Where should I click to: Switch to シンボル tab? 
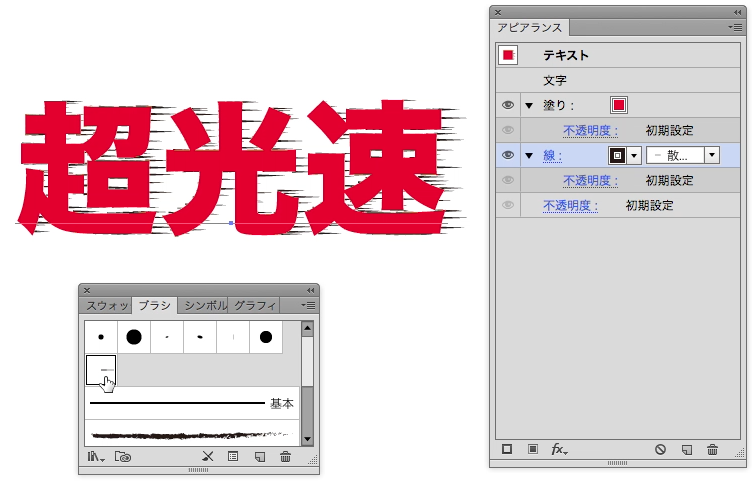(x=204, y=305)
